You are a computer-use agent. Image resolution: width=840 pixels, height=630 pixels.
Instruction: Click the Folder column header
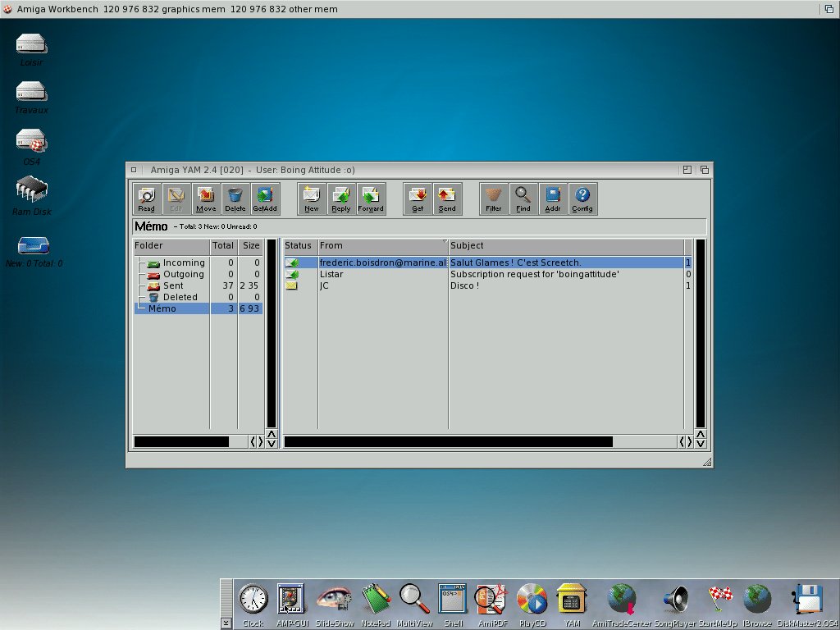coord(171,246)
